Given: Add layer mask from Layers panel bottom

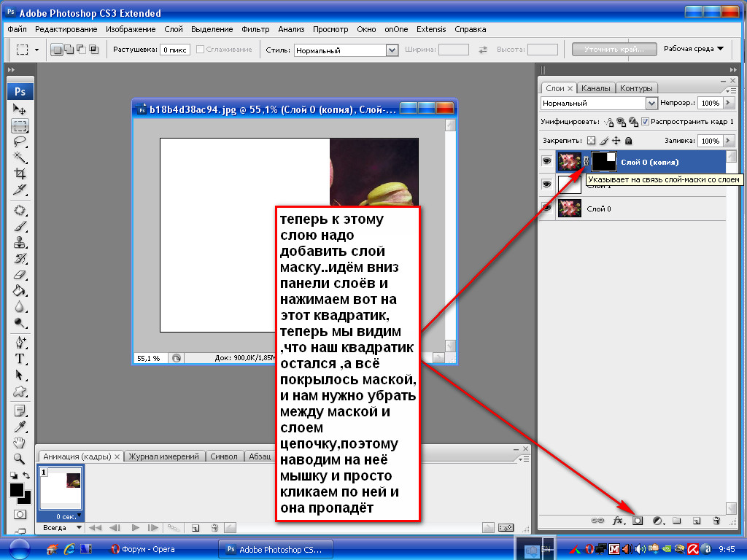Looking at the screenshot, I should [x=638, y=521].
